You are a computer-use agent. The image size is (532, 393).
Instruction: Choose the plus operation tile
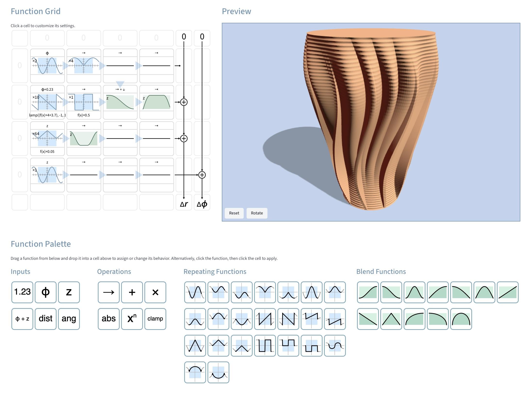[x=132, y=292]
